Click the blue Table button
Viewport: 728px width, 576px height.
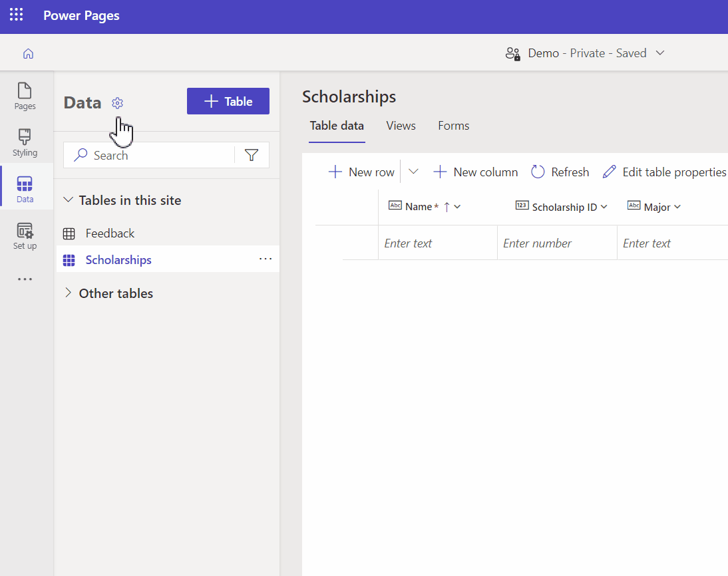point(228,101)
